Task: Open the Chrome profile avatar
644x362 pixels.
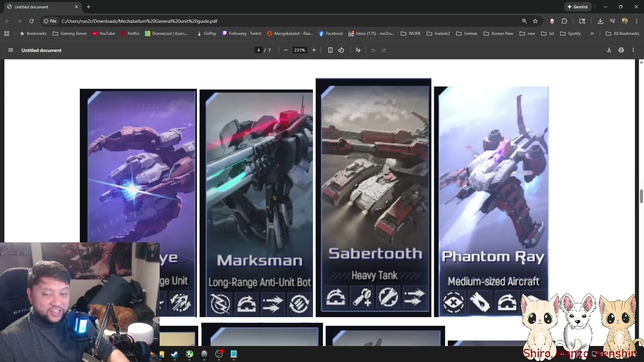Action: coord(625,21)
